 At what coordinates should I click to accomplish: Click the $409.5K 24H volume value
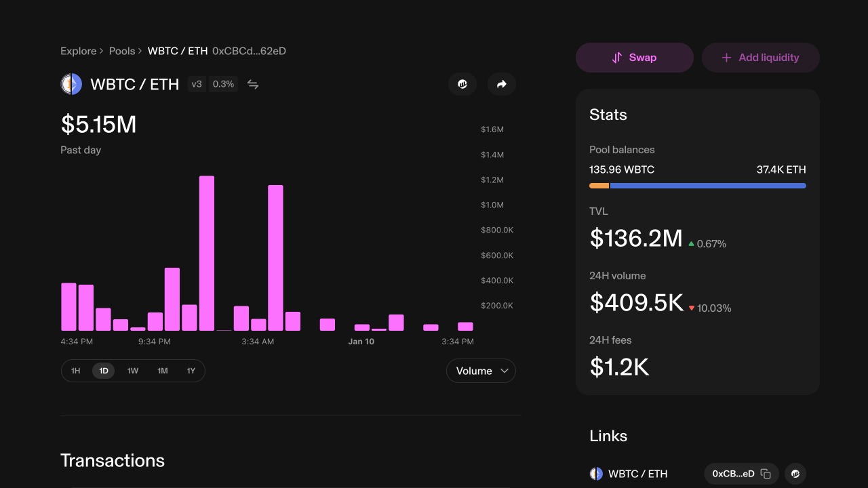pos(637,302)
